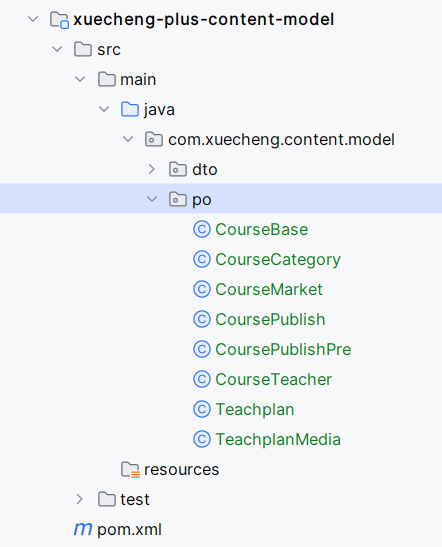Click the CourseCategory class icon
This screenshot has height=547, width=442.
(202, 260)
